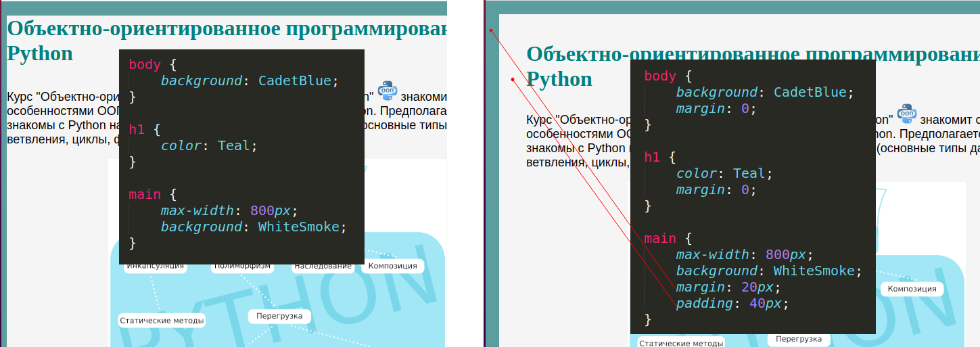Click the word Python in the right heading
980x347 pixels.
tap(559, 79)
